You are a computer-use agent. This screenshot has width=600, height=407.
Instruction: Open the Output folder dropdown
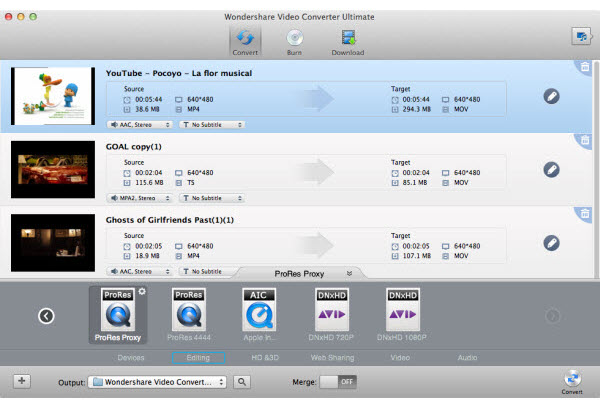[157, 382]
